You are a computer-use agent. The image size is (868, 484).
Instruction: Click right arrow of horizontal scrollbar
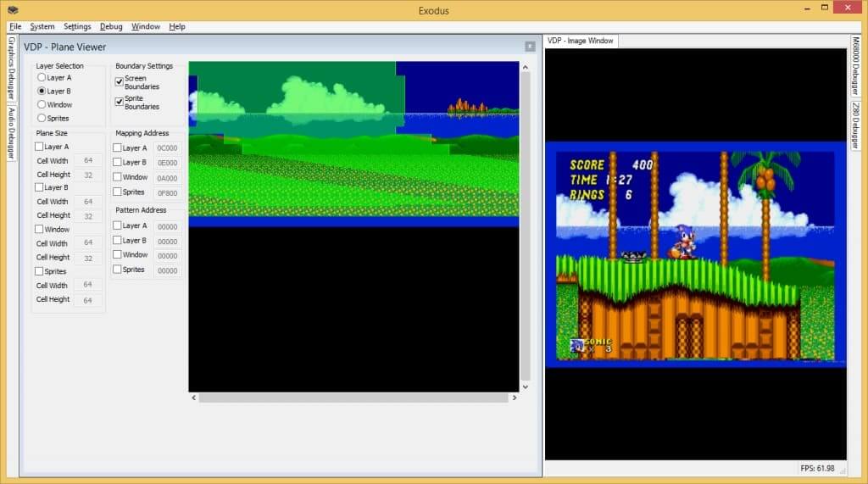click(514, 397)
